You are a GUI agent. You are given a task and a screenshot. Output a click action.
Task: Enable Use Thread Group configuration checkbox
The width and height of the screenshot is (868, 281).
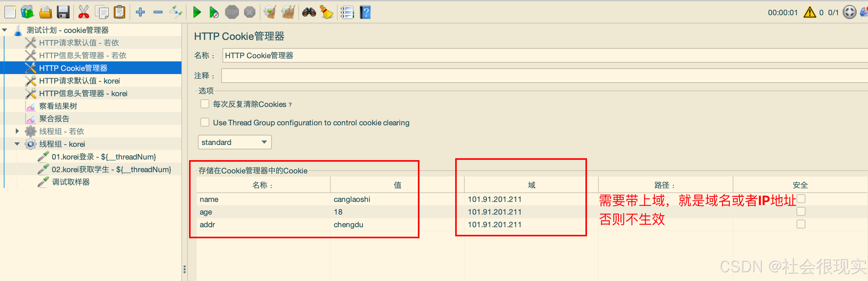point(205,122)
